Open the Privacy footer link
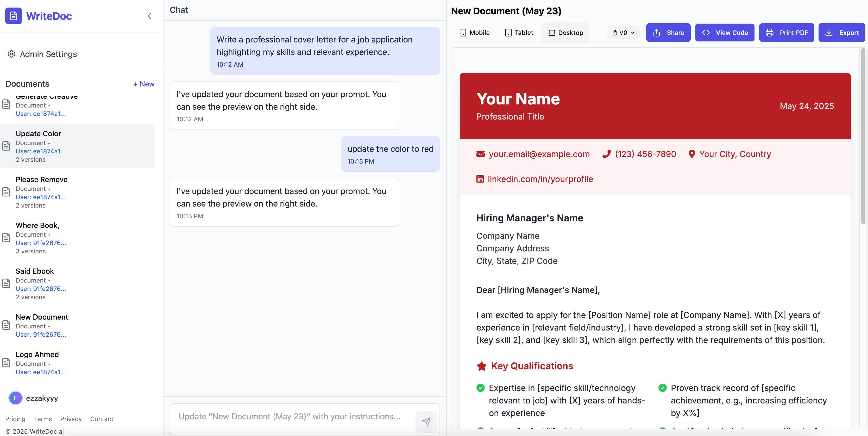 pyautogui.click(x=71, y=419)
